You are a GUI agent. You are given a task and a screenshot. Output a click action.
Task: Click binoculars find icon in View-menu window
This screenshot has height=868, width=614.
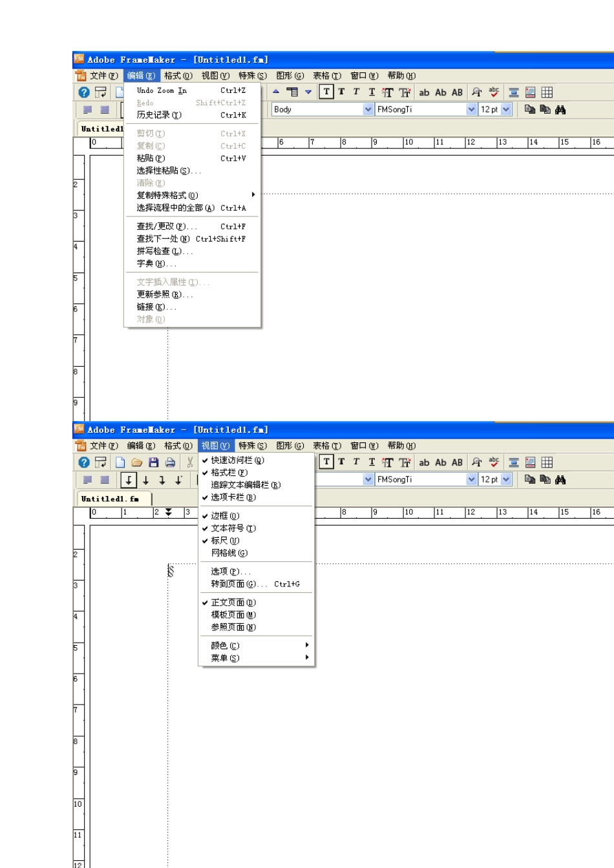[560, 480]
